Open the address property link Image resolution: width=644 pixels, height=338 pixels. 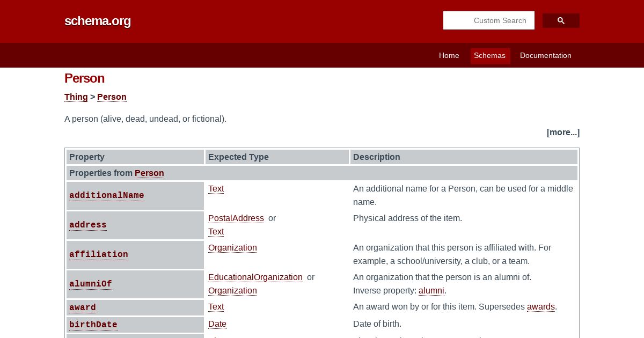coord(88,225)
